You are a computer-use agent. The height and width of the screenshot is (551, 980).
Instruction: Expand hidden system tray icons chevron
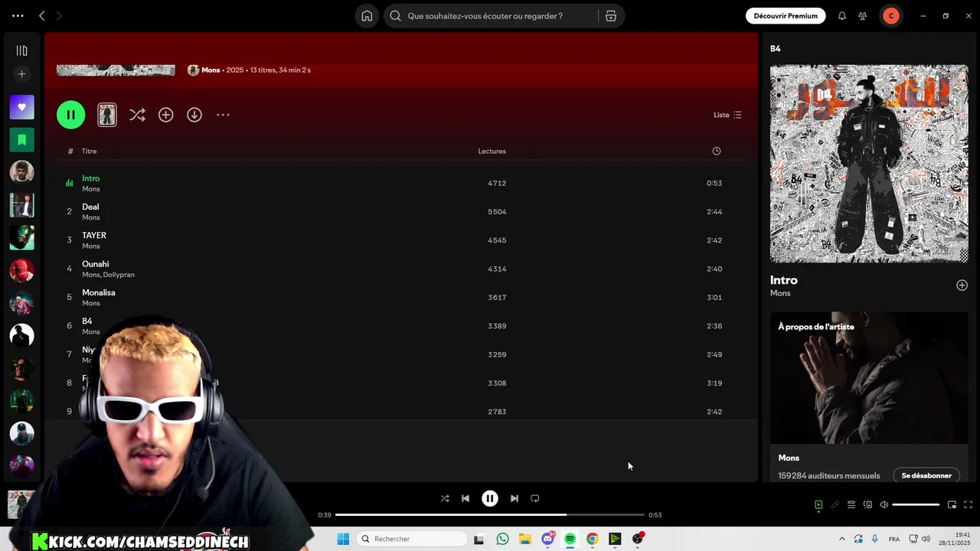coord(842,539)
